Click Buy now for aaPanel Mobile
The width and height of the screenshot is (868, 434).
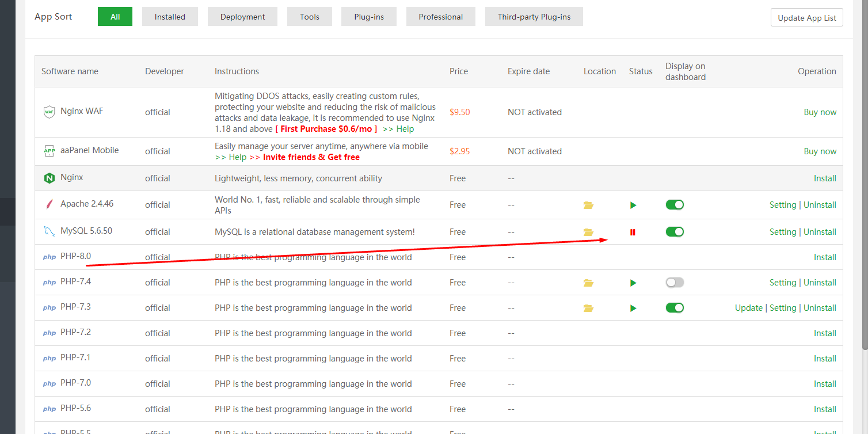[820, 151]
